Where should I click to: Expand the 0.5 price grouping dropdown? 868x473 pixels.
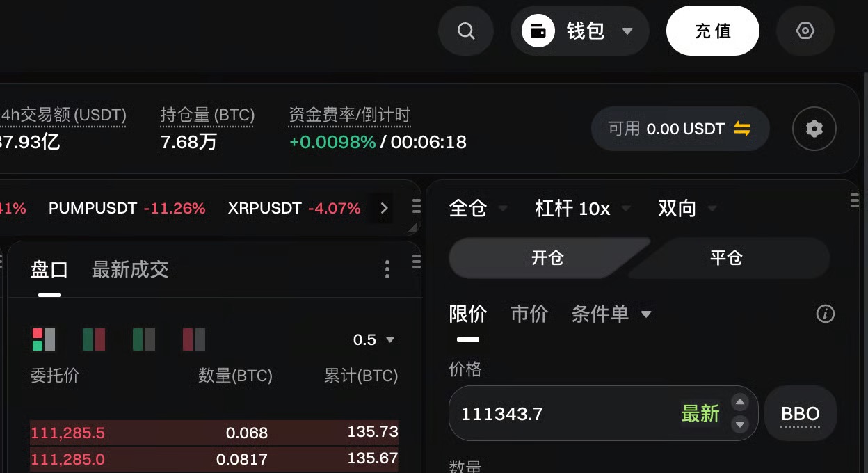tap(374, 339)
